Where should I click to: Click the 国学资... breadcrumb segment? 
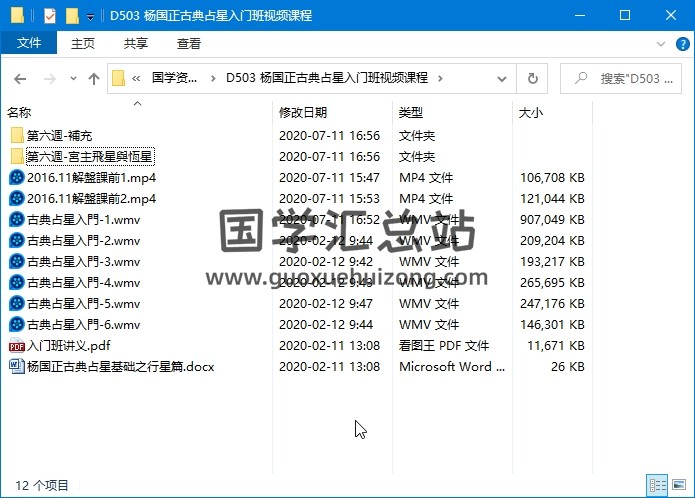click(x=175, y=78)
